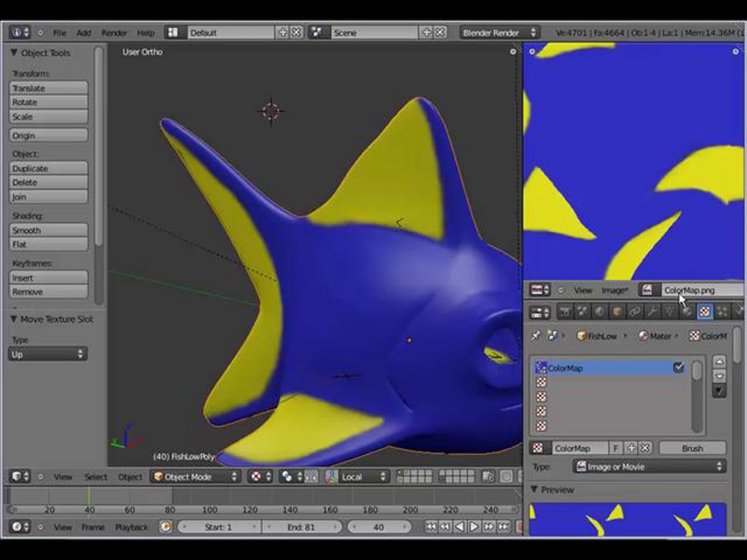Open the Object Constraints chain tab

pos(635,311)
